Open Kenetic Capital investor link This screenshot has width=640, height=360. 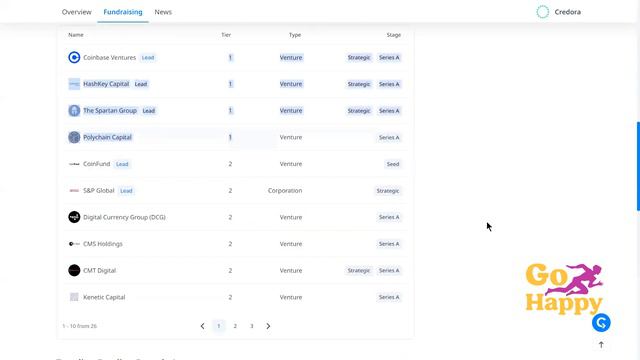click(x=104, y=297)
